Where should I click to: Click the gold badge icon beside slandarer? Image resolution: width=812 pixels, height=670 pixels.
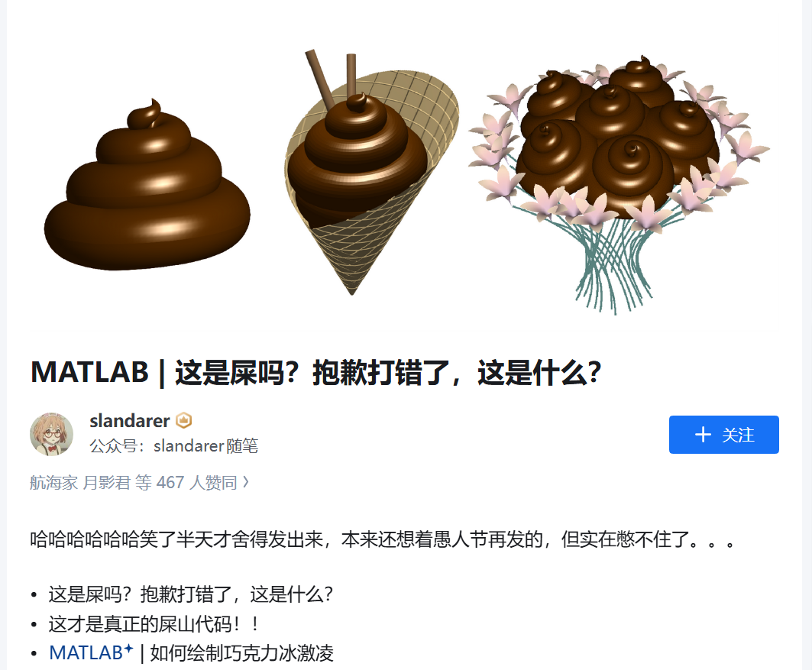coord(184,420)
